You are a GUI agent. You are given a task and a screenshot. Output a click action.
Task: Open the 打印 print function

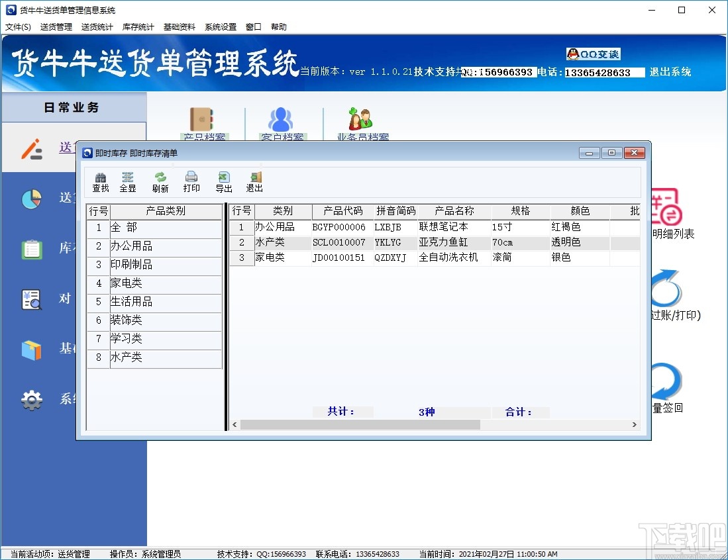tap(191, 181)
